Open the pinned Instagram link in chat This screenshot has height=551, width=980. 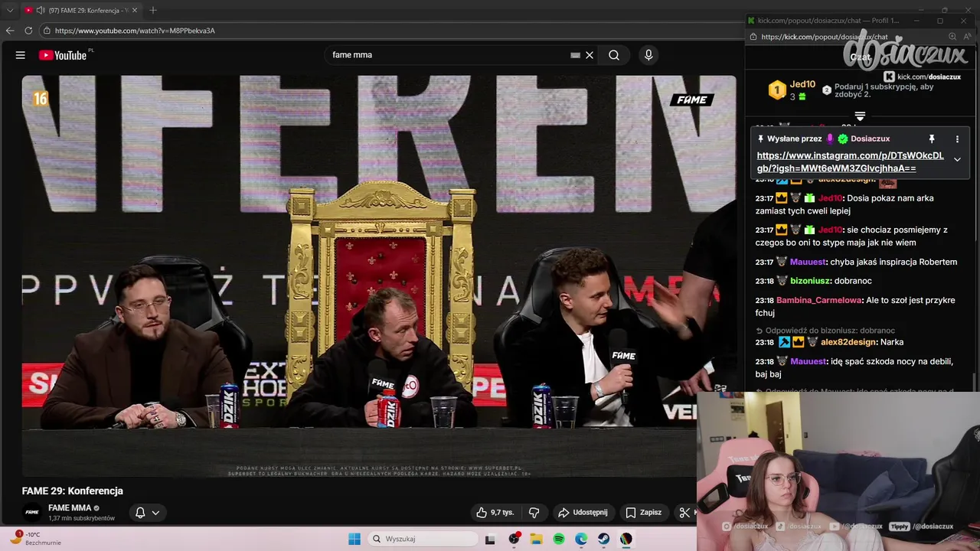point(851,161)
